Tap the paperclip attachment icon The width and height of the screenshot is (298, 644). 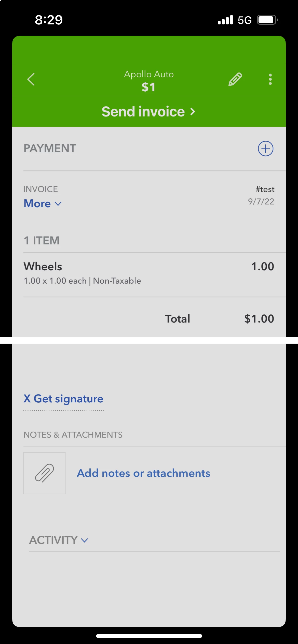click(x=45, y=473)
